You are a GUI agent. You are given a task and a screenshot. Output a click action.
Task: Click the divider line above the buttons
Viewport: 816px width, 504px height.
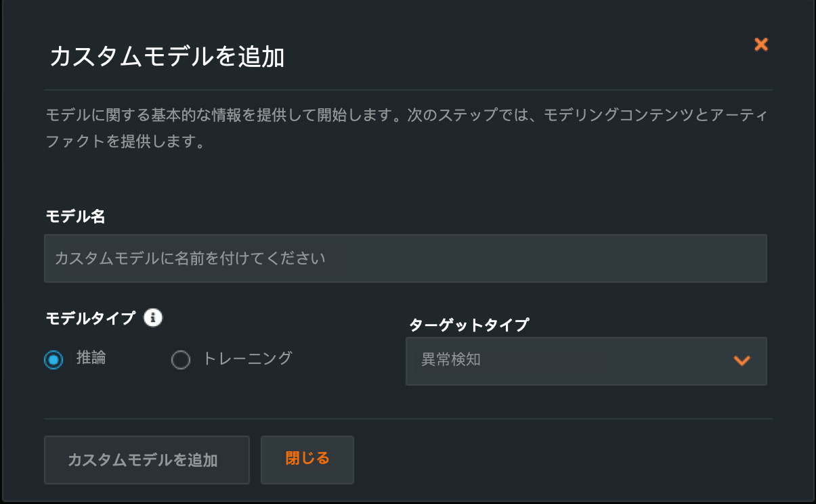[x=408, y=419]
